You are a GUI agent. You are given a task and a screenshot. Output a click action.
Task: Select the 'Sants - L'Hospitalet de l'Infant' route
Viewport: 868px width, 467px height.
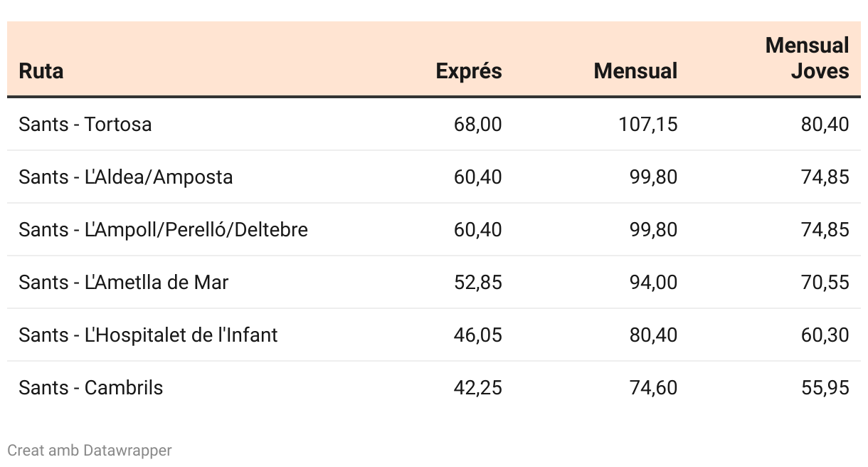148,335
